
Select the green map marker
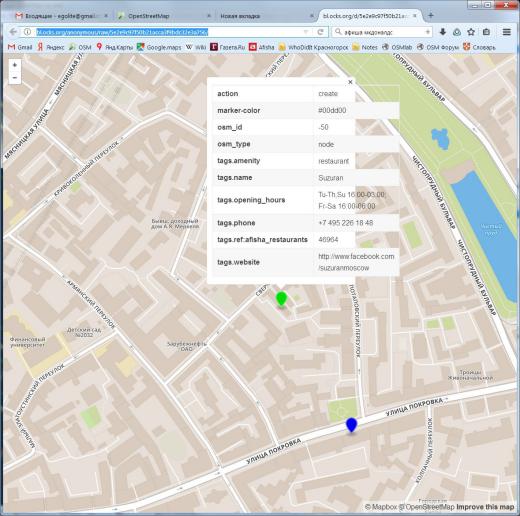(x=282, y=299)
